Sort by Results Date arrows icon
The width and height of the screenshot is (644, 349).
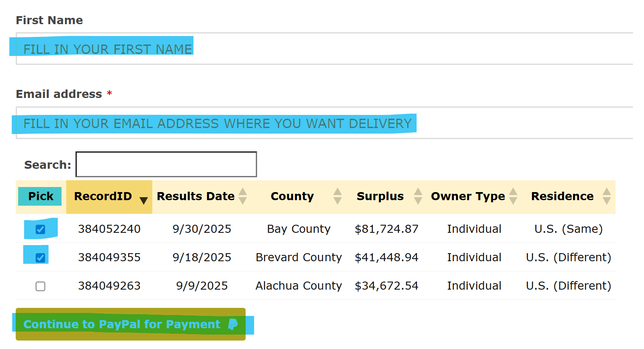coord(243,196)
